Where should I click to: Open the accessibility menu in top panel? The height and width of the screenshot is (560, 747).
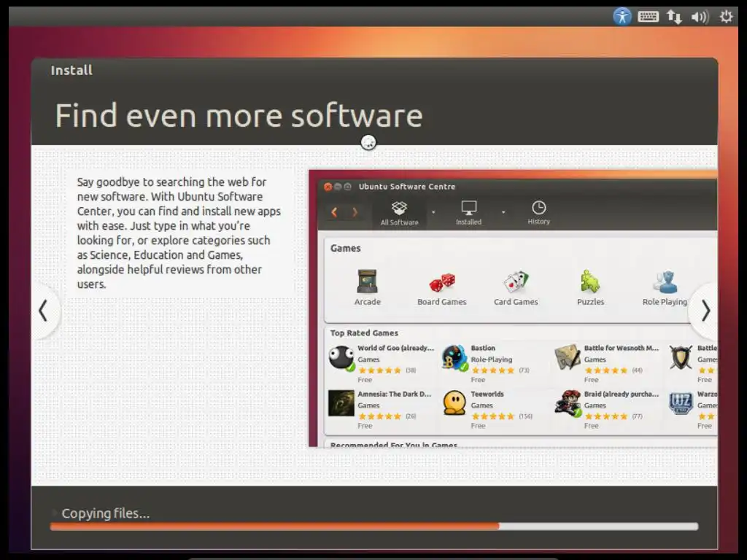(x=622, y=17)
